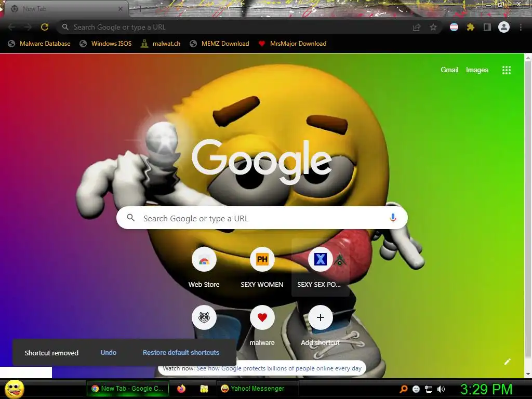Click the page scrollbar up arrow
This screenshot has height=399, width=532.
528,58
